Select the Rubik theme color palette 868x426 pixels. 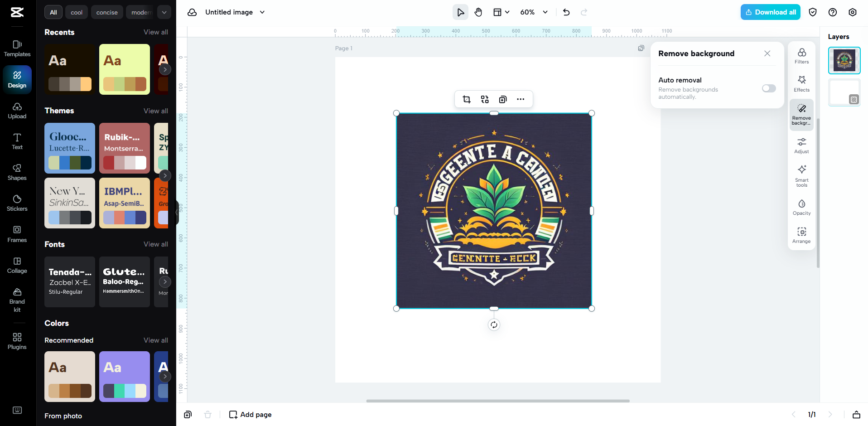[125, 148]
